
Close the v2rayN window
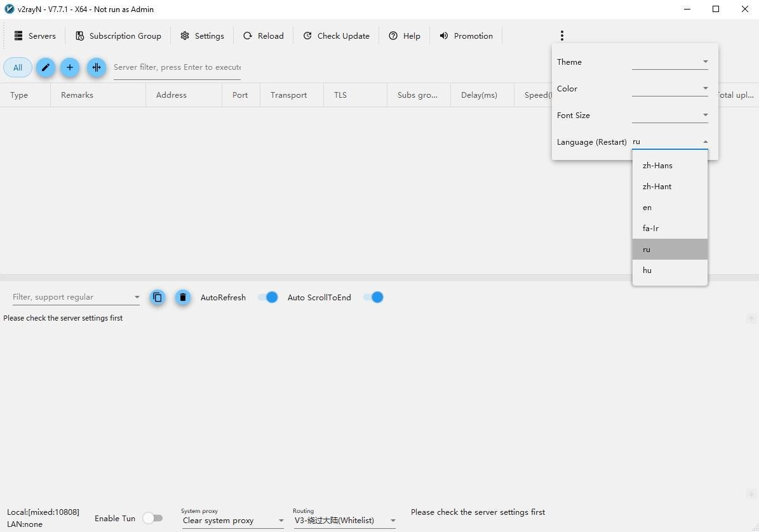[745, 9]
